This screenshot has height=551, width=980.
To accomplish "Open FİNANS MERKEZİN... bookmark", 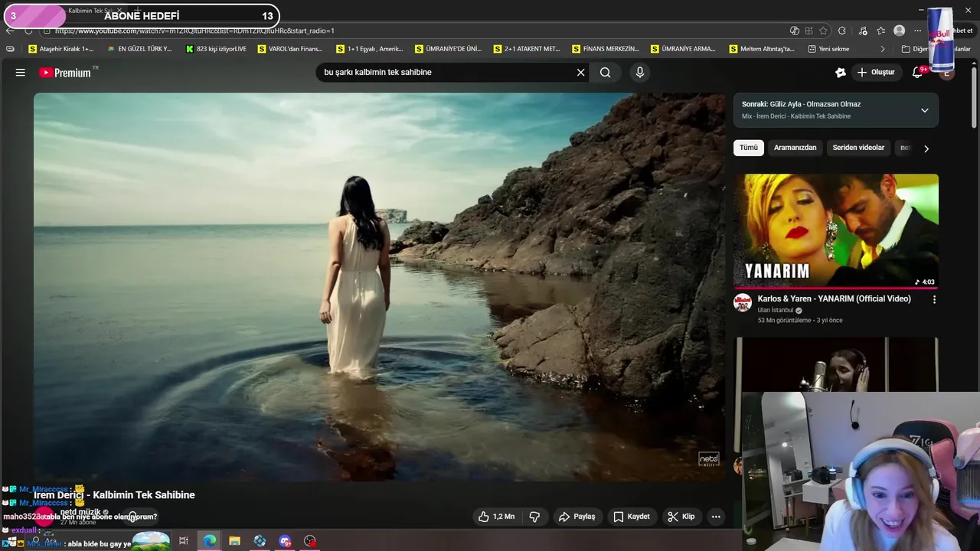I will pos(606,49).
